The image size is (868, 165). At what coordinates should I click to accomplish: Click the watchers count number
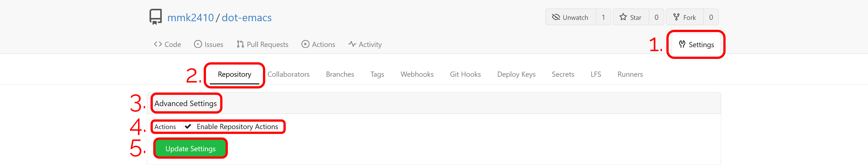pos(603,17)
